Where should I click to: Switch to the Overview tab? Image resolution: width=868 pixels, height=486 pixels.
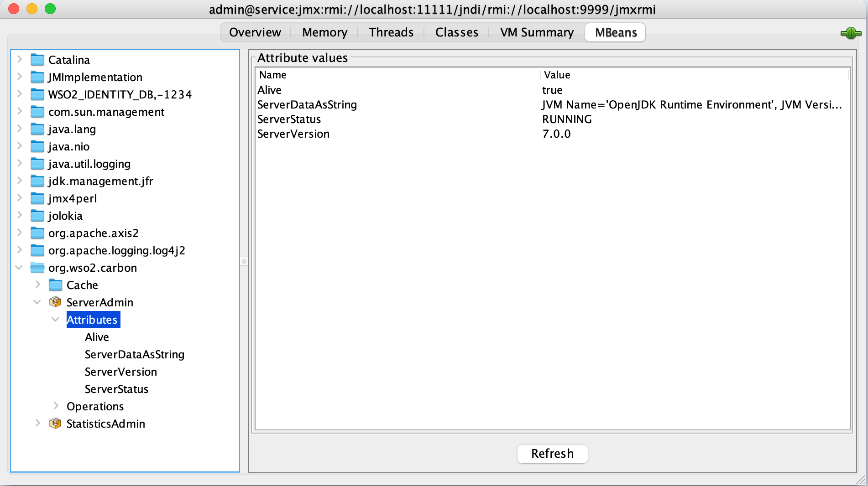point(255,32)
